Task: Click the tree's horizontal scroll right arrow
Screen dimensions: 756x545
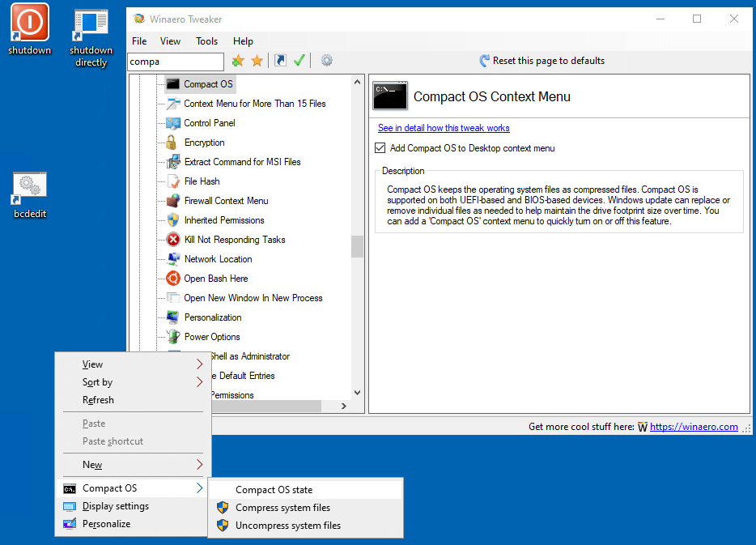Action: click(343, 406)
